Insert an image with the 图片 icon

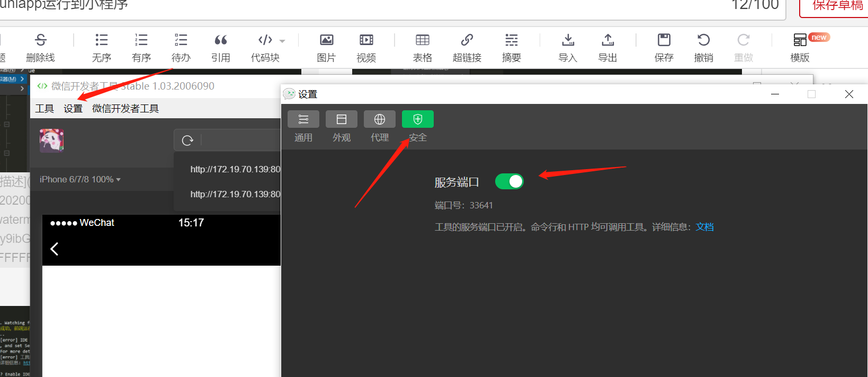click(327, 40)
